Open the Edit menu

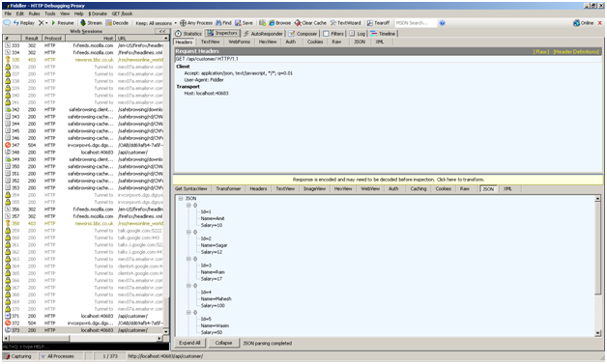[x=19, y=14]
